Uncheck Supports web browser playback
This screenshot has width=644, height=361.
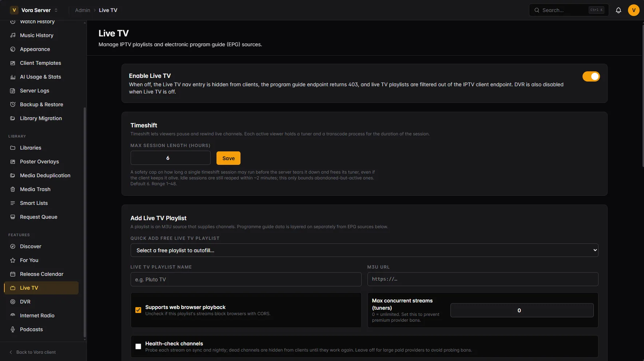point(138,310)
